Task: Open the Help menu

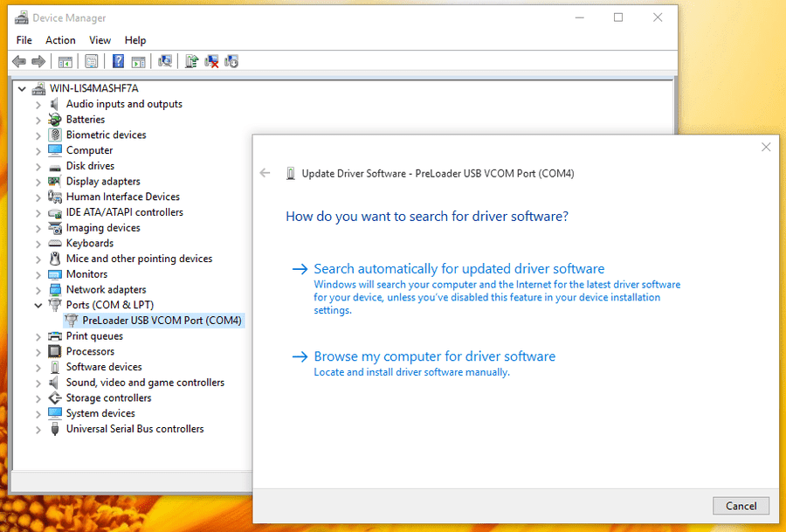Action: (134, 40)
